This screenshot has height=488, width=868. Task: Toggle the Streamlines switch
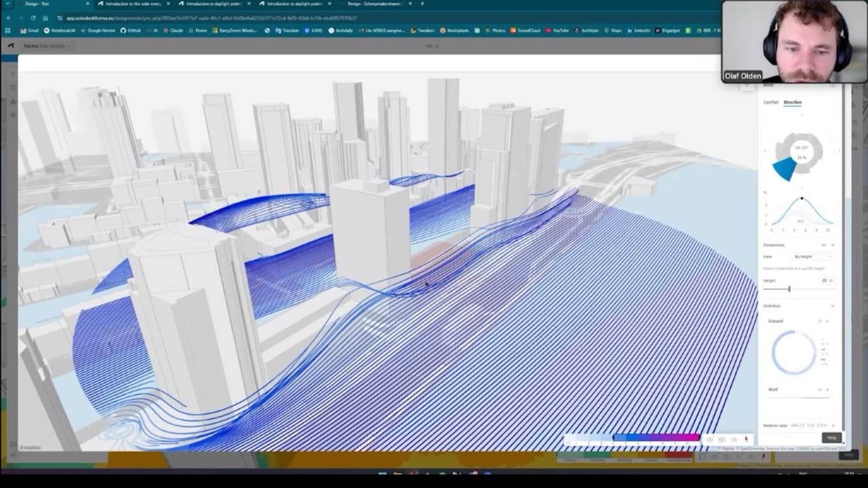click(x=824, y=245)
